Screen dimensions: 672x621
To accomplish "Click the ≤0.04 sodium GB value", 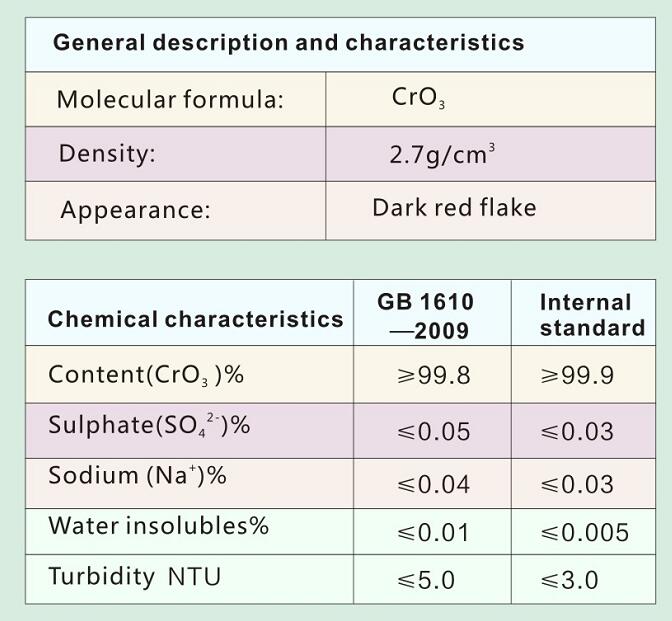I will 433,484.
